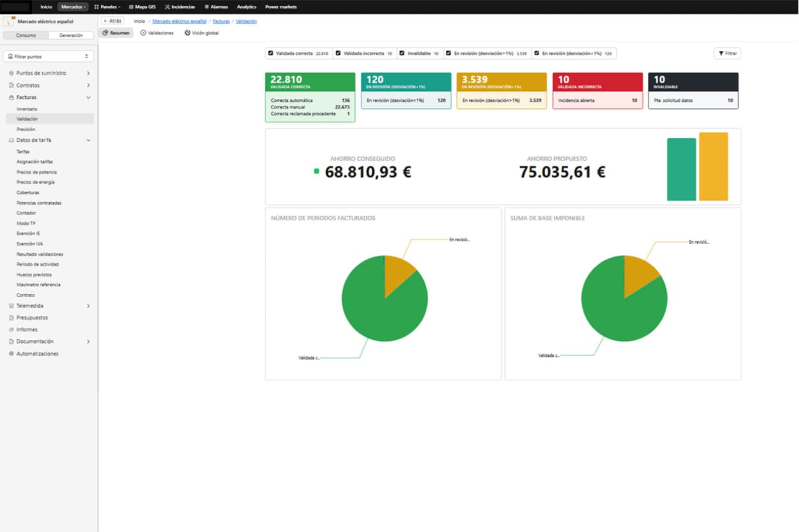799x532 pixels.
Task: Click the Automatizaciones gear icon in sidebar
Action: pyautogui.click(x=11, y=354)
